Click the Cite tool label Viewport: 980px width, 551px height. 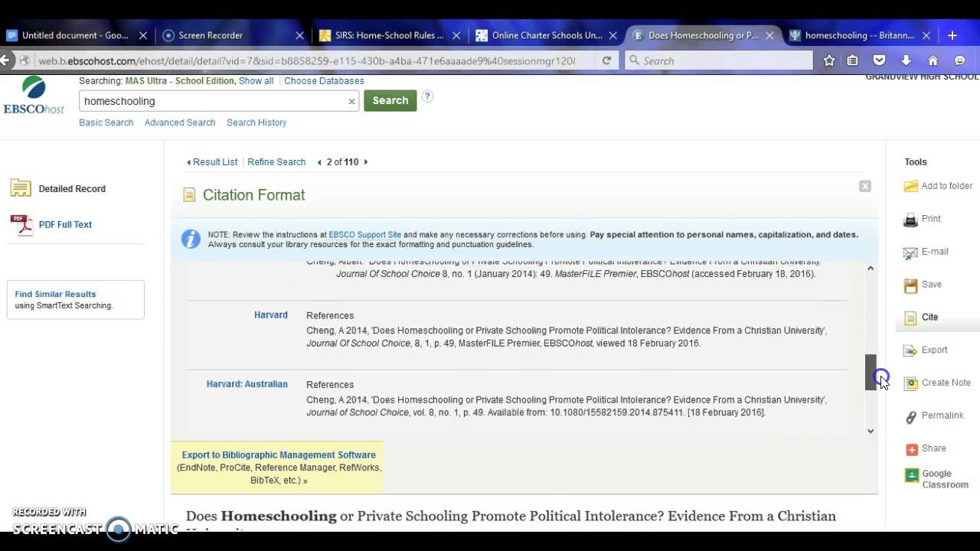tap(929, 317)
